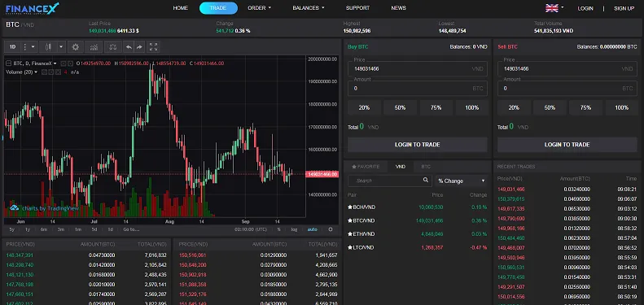The width and height of the screenshot is (644, 305).
Task: Open the % Change sort dropdown
Action: (x=462, y=181)
